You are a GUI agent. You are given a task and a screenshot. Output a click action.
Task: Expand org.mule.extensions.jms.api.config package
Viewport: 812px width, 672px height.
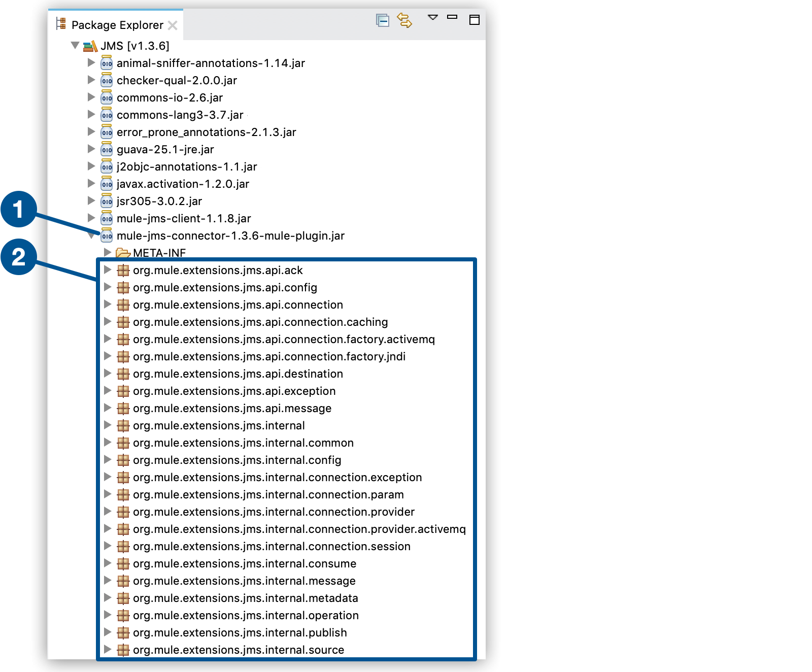108,287
